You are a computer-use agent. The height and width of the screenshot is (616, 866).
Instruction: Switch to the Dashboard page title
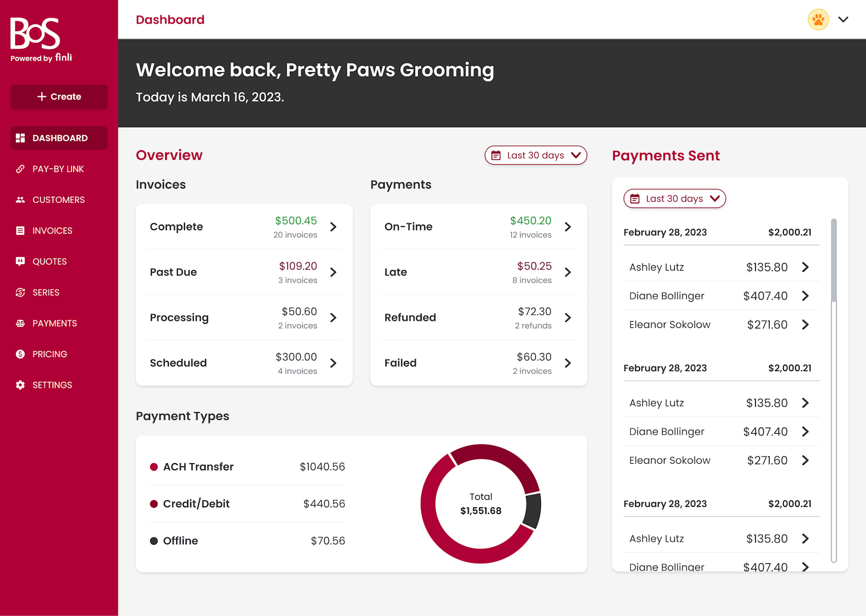coord(170,19)
